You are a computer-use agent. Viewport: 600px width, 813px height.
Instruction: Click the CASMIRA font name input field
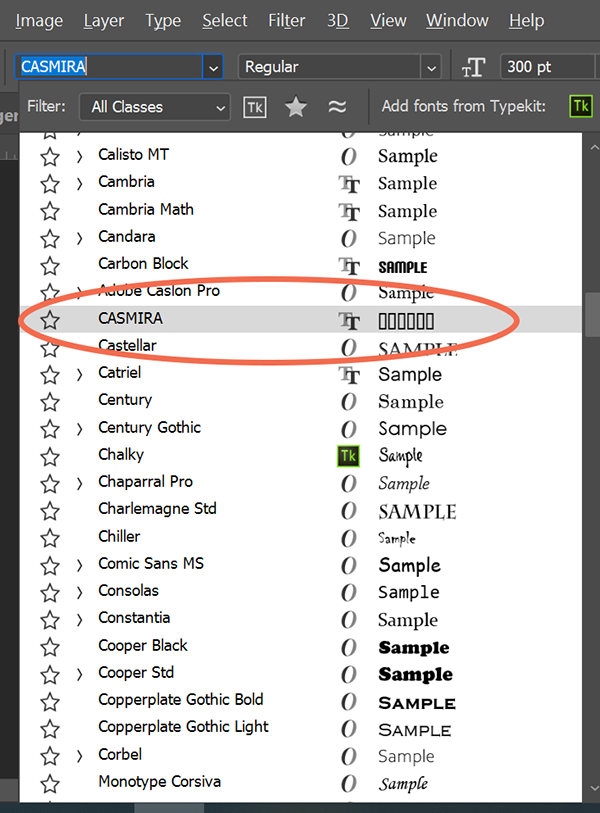point(108,66)
